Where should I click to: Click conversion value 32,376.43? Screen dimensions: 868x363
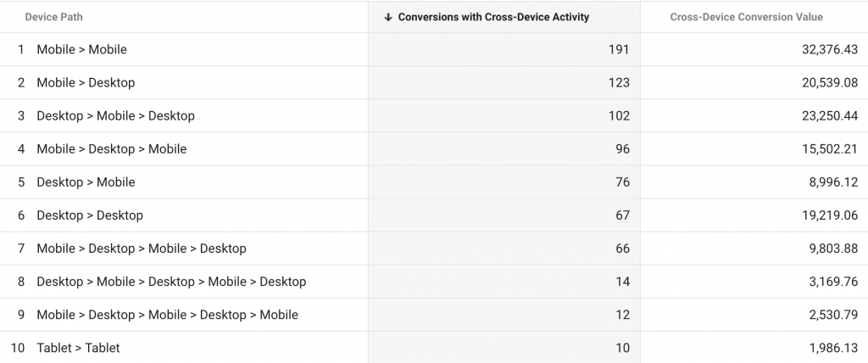click(830, 50)
